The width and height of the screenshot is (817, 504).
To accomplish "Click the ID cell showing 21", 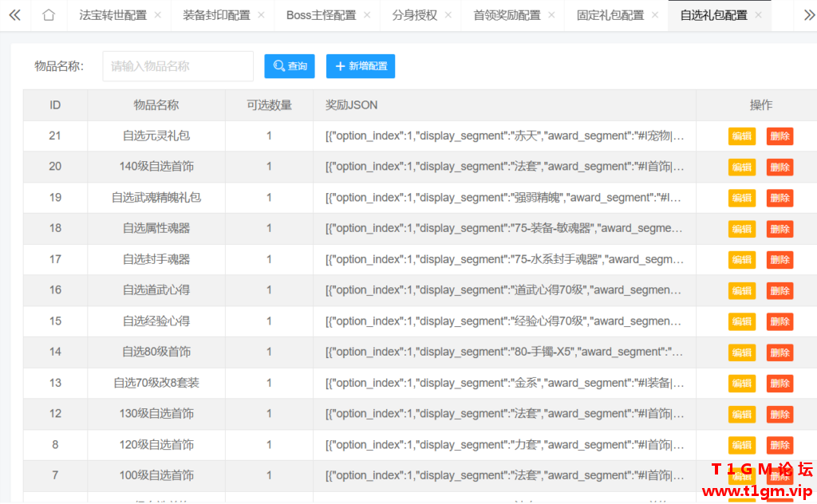I will pyautogui.click(x=55, y=136).
